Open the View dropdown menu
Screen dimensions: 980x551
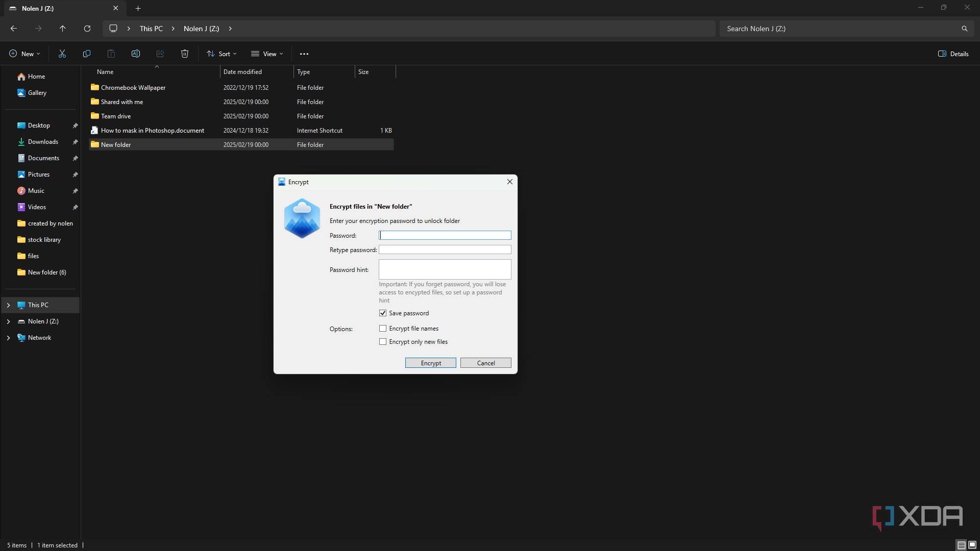(267, 54)
